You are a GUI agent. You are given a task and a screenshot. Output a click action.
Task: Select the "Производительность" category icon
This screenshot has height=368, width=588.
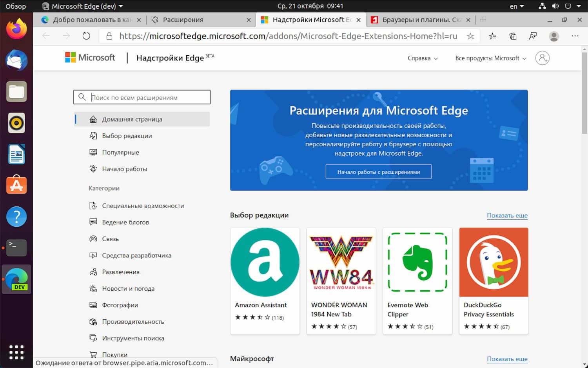93,321
